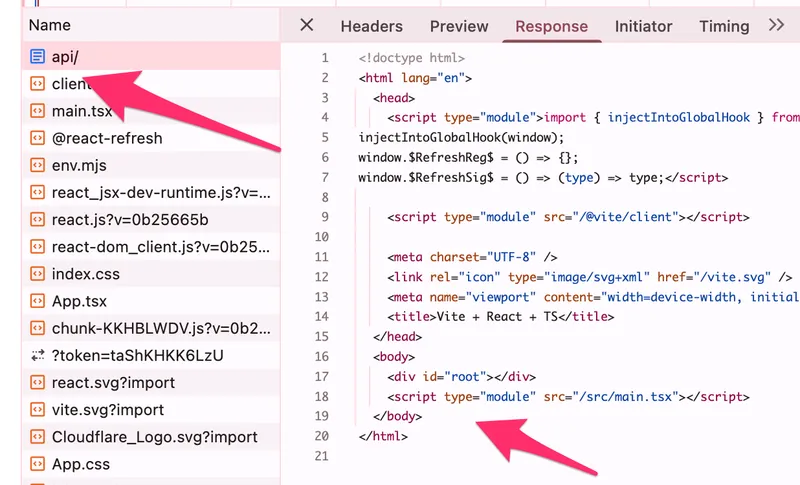
Task: Open the Preview tab
Action: point(459,26)
